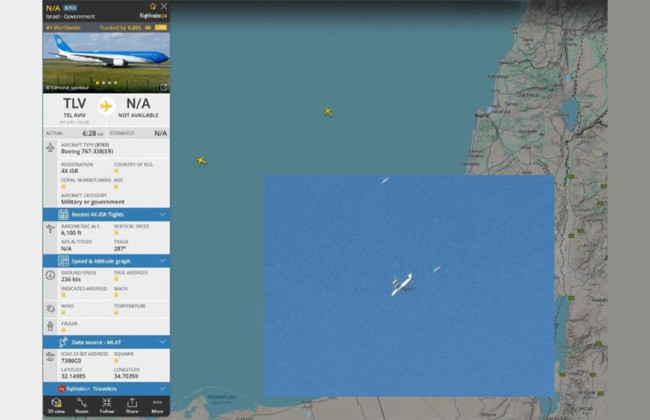Open the 3D view of the flight
This screenshot has width=650, height=420.
tap(55, 405)
